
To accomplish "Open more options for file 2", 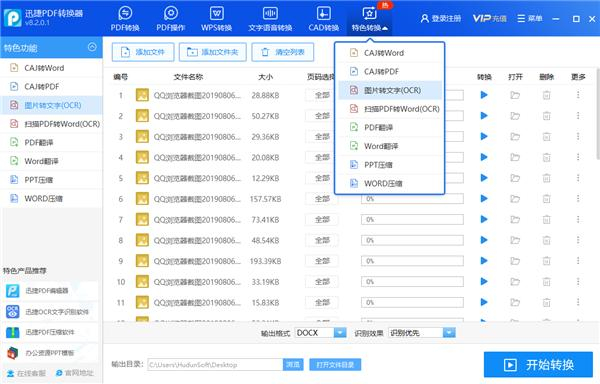I will 578,116.
